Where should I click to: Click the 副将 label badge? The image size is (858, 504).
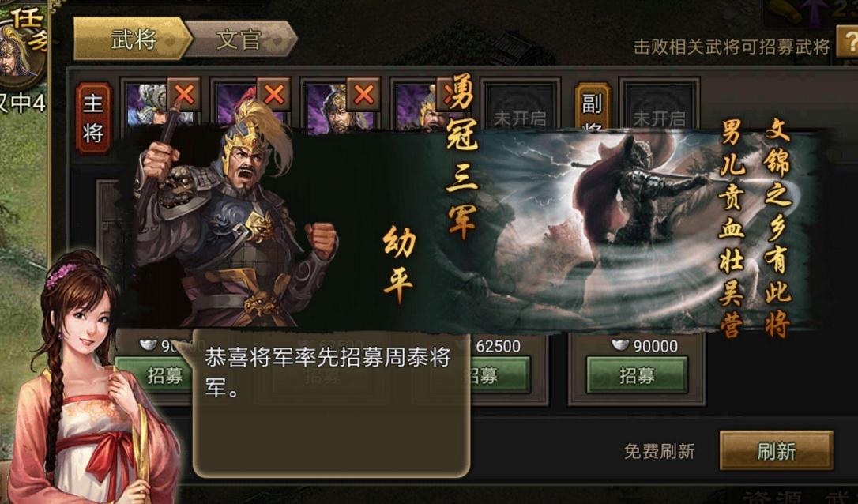pos(592,107)
